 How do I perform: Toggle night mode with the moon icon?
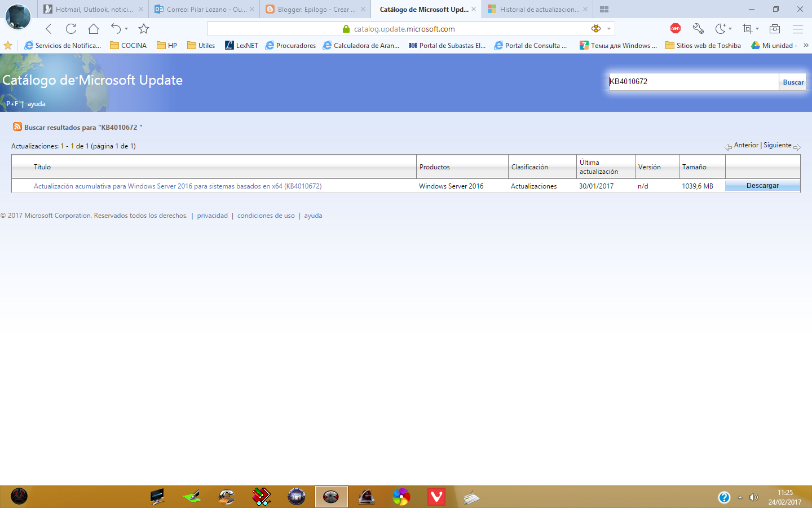coord(721,28)
